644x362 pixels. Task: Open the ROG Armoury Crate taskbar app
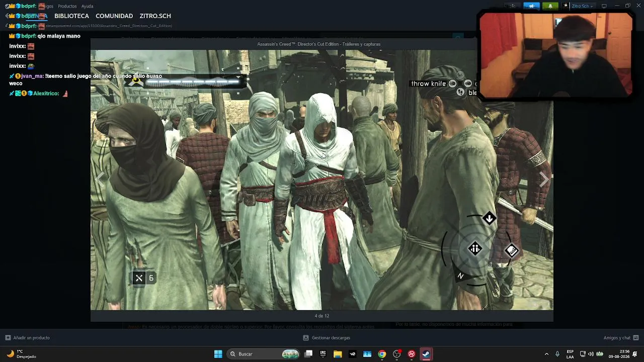pyautogui.click(x=352, y=354)
